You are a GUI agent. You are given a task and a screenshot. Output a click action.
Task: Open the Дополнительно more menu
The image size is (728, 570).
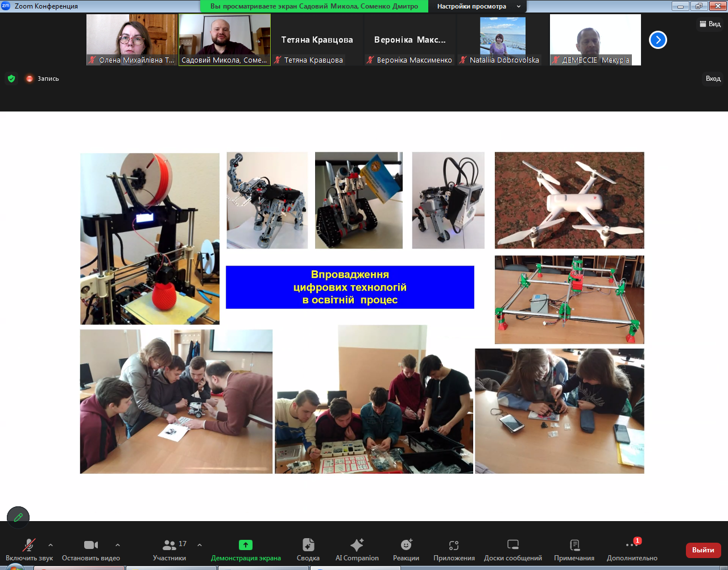click(x=632, y=545)
